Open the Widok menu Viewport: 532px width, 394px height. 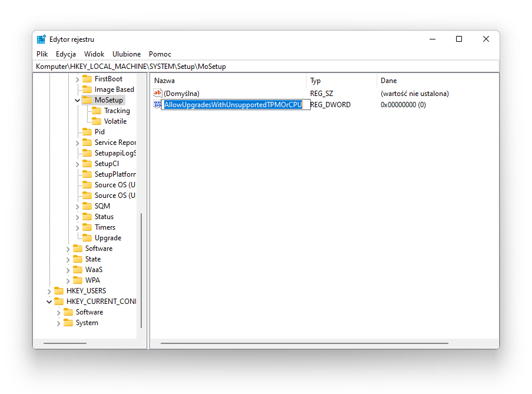point(94,54)
